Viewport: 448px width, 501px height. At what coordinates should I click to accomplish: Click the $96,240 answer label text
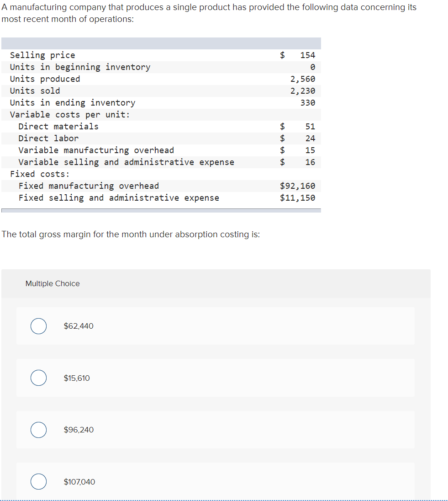click(x=79, y=430)
